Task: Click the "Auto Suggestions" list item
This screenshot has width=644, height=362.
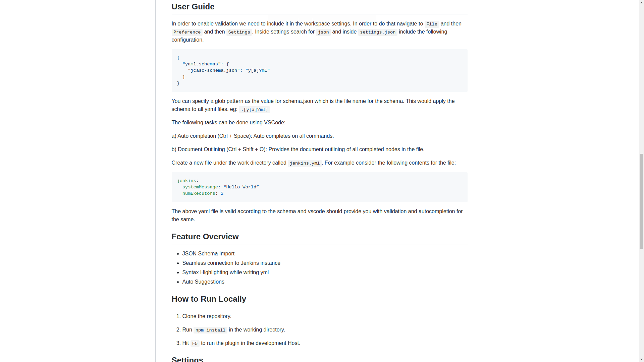Action: coord(203,282)
